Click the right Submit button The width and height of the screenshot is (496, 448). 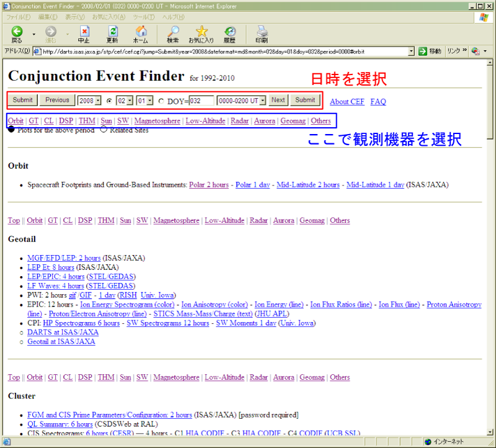click(x=305, y=100)
